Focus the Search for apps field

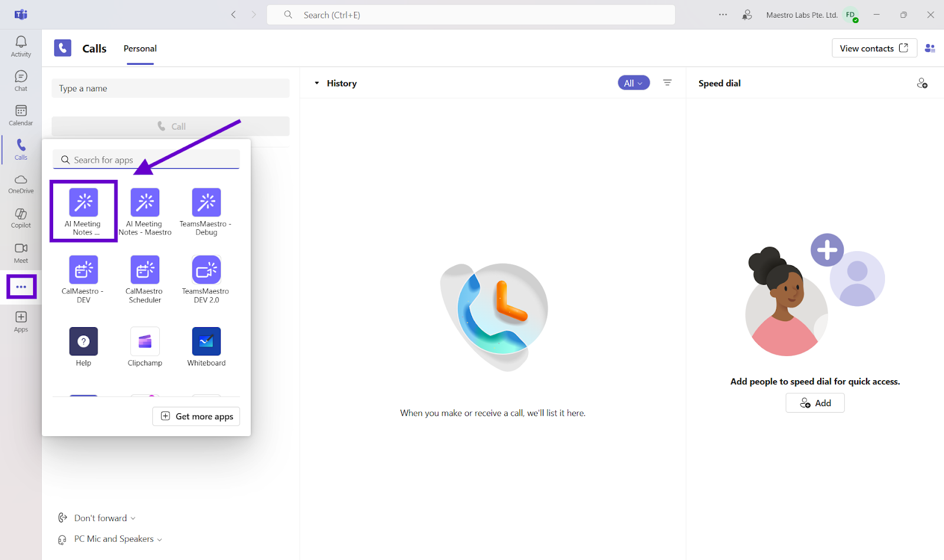pos(146,160)
